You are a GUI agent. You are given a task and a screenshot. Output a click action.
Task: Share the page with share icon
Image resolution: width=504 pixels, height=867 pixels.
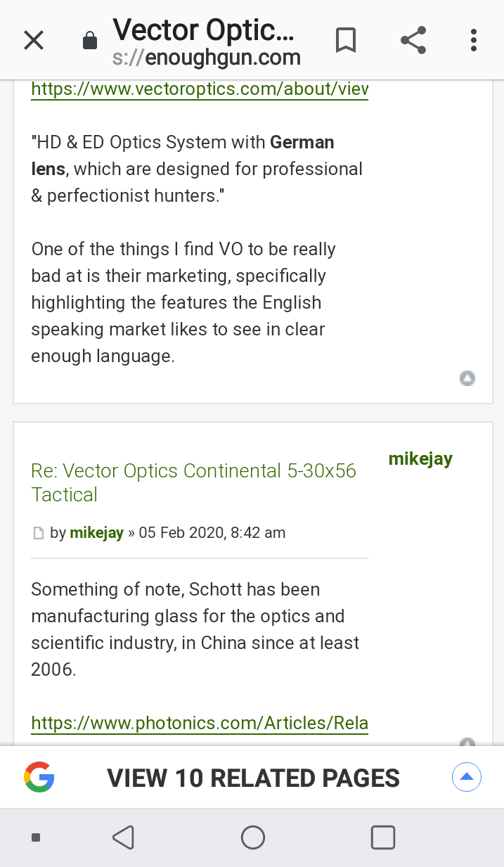(x=413, y=40)
